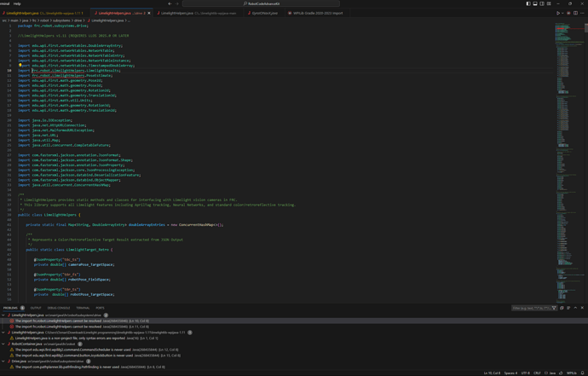The height and width of the screenshot is (376, 588).
Task: Select the Ports panel tab
Action: [100, 308]
